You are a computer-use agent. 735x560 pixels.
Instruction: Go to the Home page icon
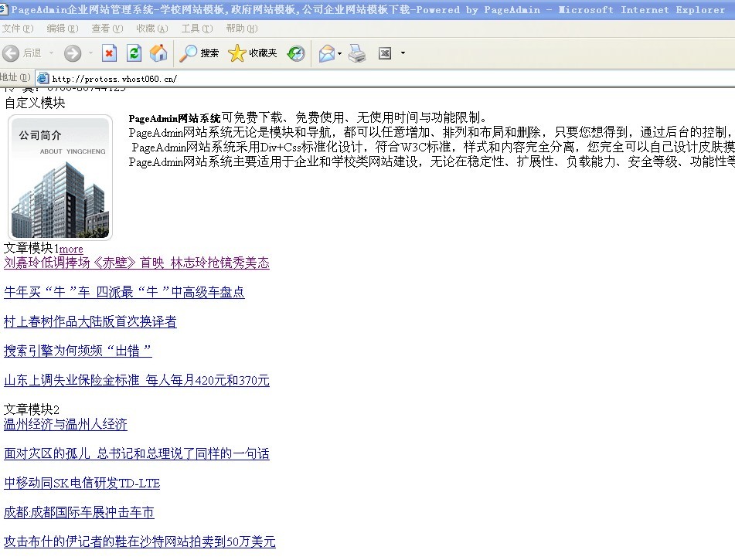(x=158, y=53)
